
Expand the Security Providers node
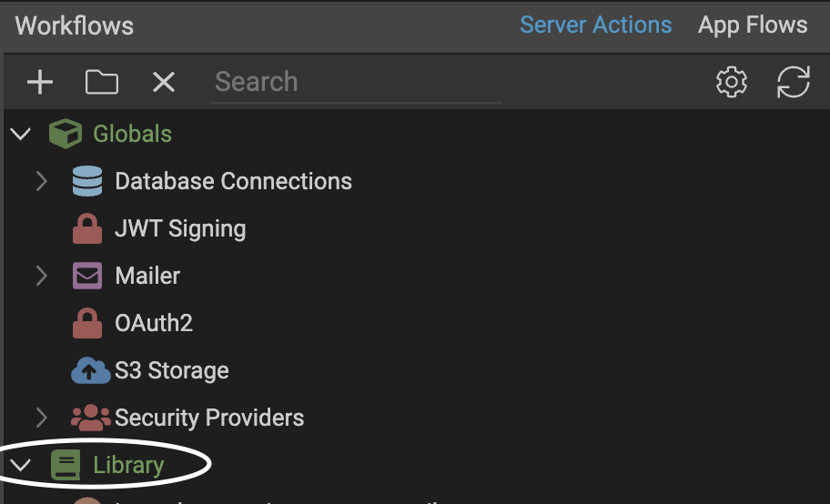tap(42, 418)
